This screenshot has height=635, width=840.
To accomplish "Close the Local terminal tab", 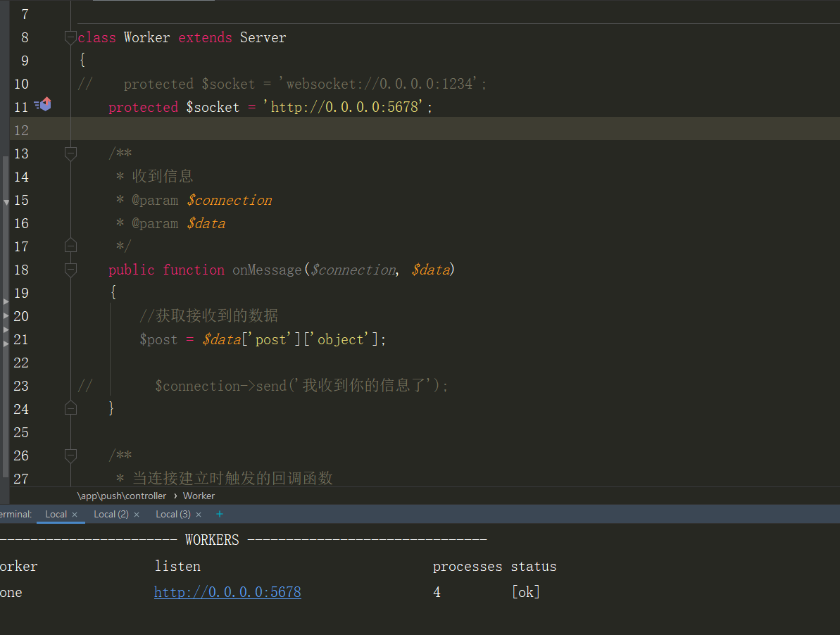I will click(x=75, y=515).
